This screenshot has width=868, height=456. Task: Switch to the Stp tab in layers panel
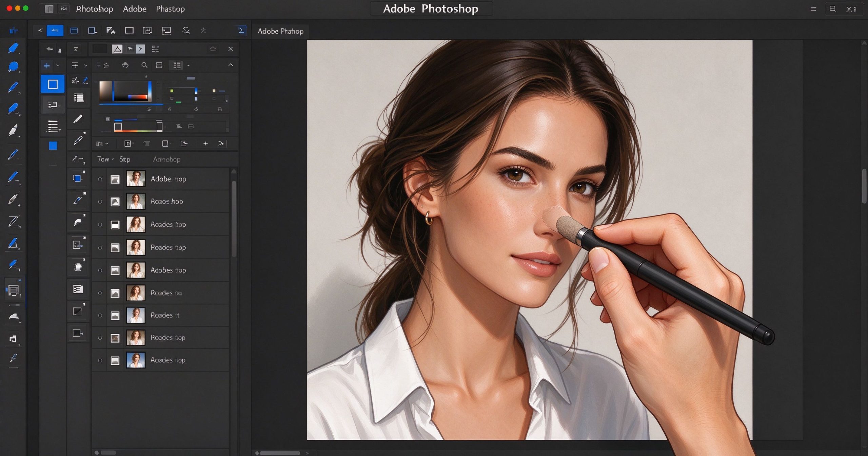coord(125,159)
